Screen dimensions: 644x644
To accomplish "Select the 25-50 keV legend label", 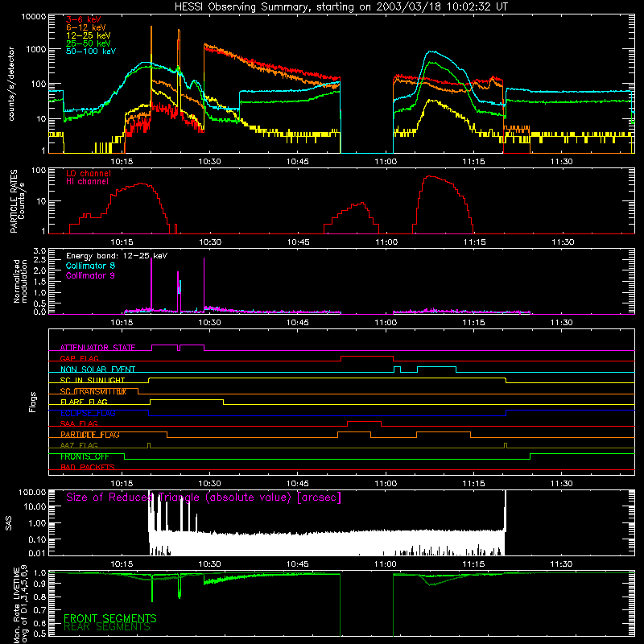I will [89, 43].
